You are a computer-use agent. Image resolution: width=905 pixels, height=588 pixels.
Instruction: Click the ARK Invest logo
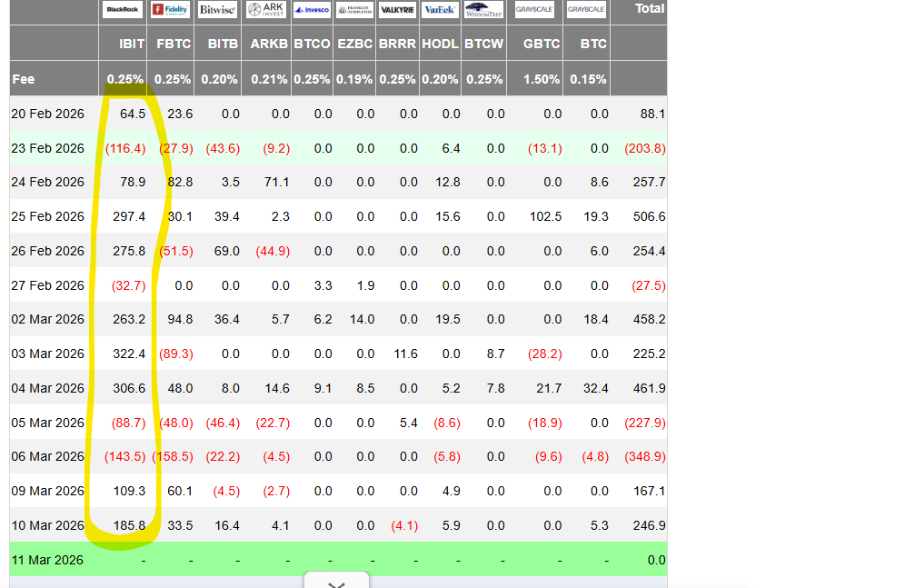coord(266,10)
